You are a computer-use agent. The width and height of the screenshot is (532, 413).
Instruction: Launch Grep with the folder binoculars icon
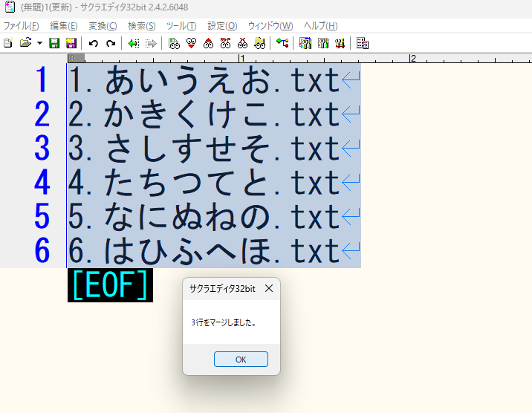(259, 43)
